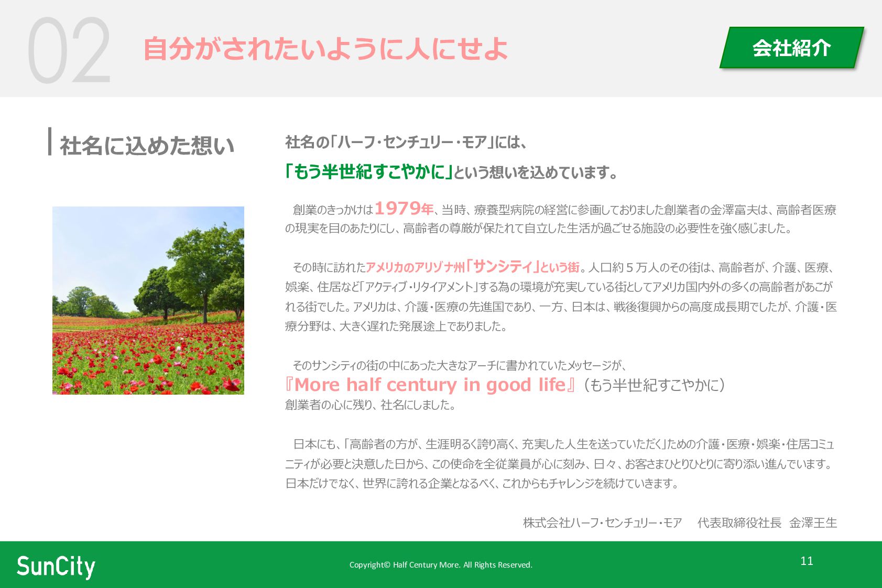Click the SunCity logo in footer

56,567
